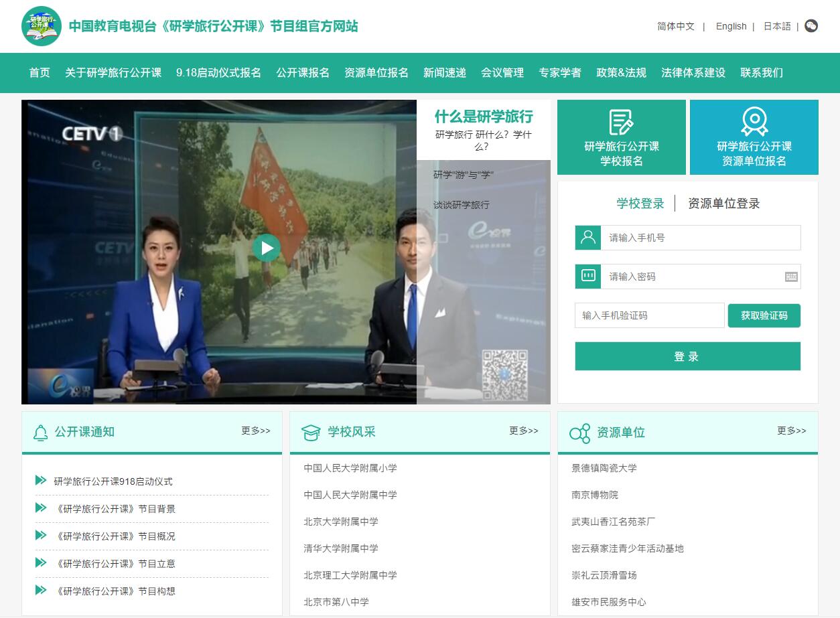The image size is (840, 618).
Task: Click the resource unit registration badge icon
Action: pyautogui.click(x=754, y=123)
